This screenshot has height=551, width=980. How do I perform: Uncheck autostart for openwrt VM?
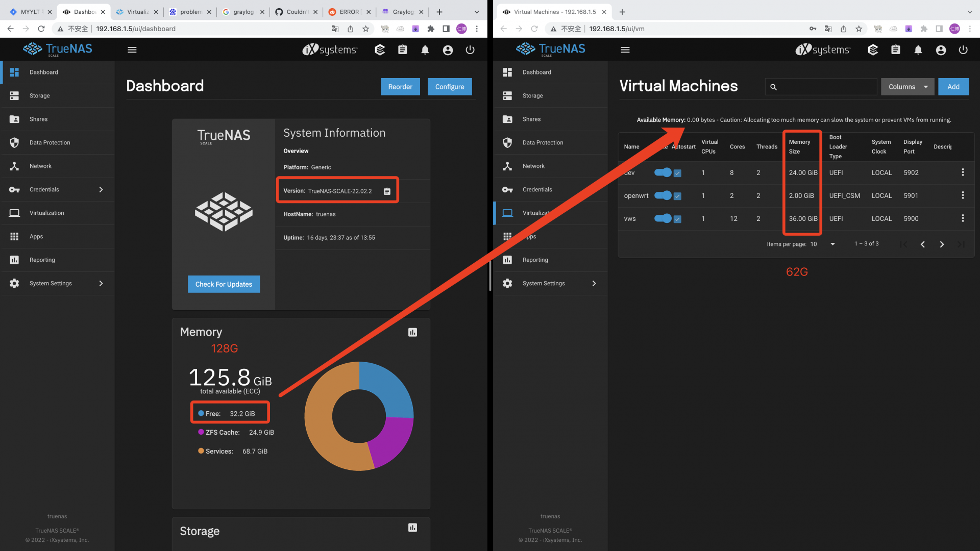pyautogui.click(x=677, y=196)
